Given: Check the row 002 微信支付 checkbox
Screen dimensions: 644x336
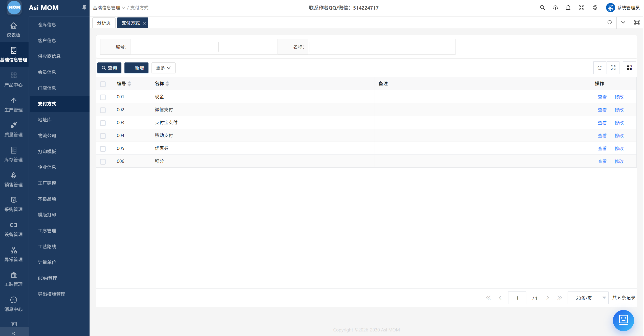Looking at the screenshot, I should 103,110.
